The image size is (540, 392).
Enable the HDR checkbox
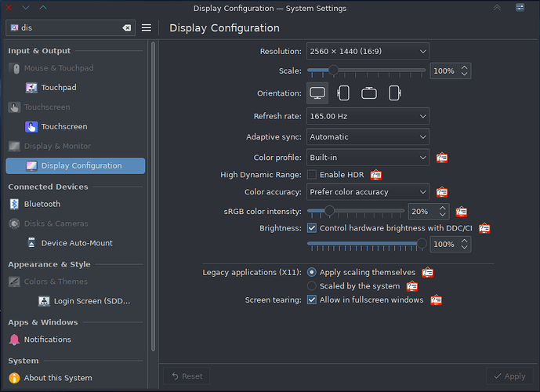(312, 175)
